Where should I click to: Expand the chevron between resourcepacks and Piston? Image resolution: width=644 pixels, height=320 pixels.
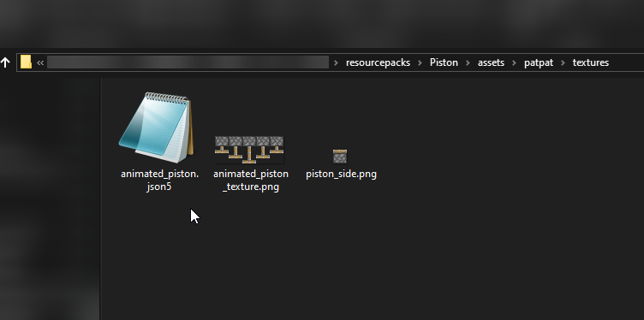[x=420, y=62]
